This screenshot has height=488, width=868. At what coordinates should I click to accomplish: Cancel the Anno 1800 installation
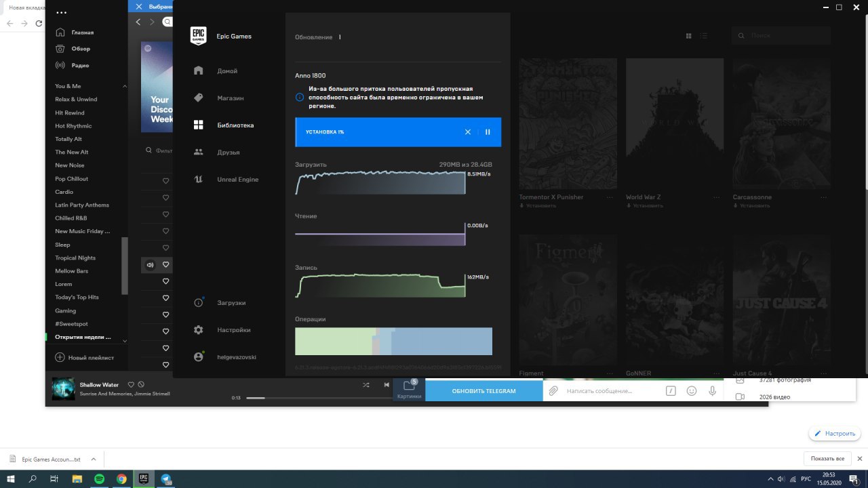pyautogui.click(x=468, y=132)
